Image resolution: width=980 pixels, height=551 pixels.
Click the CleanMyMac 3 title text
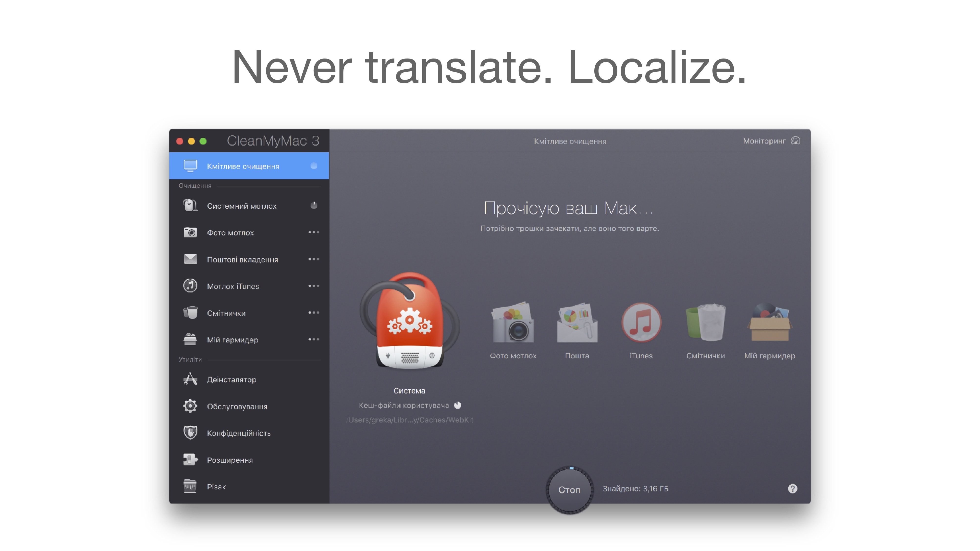[273, 141]
